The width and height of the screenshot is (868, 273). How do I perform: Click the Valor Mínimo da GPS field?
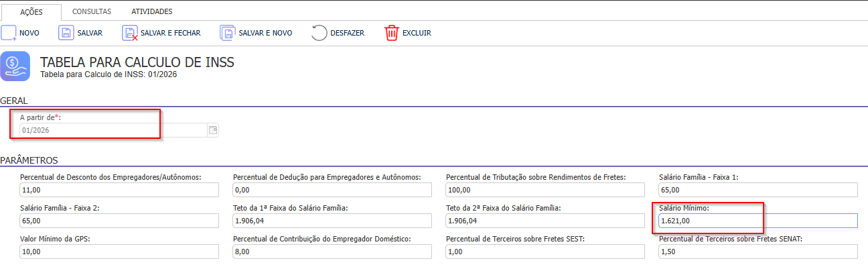coord(118,252)
